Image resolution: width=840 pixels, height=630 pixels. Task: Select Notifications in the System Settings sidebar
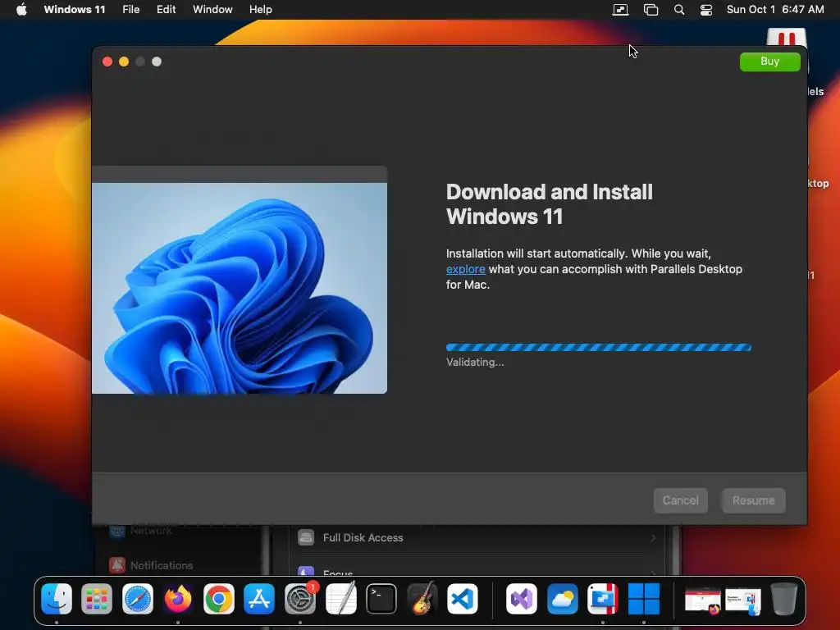pos(151,565)
